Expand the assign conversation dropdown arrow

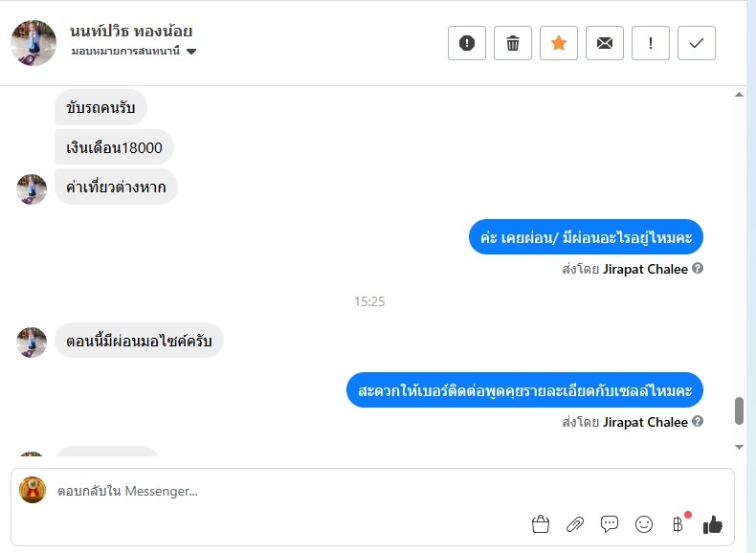pyautogui.click(x=191, y=52)
